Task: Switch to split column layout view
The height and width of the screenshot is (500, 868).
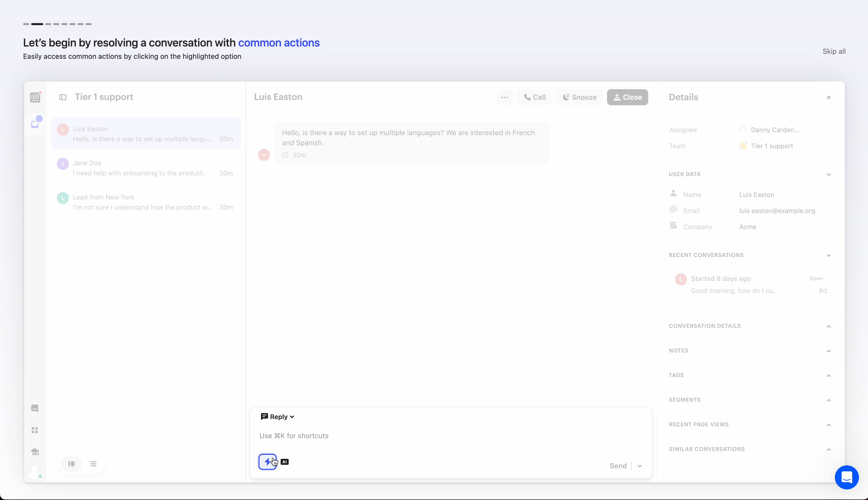Action: [71, 464]
